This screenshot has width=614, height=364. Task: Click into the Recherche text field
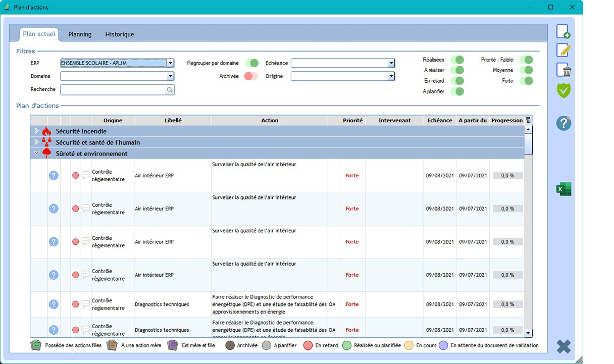point(113,90)
